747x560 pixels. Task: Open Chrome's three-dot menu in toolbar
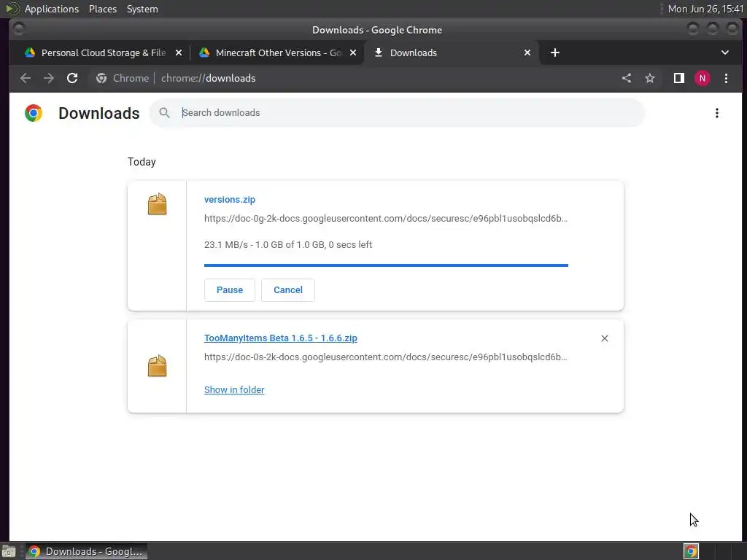coord(726,78)
